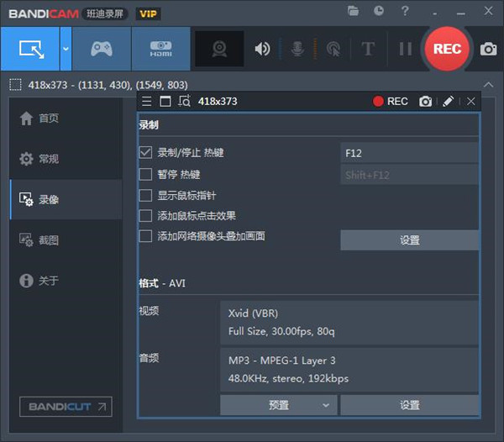Click the BANDICUT link button
Viewport: 504px width, 442px height.
click(66, 407)
